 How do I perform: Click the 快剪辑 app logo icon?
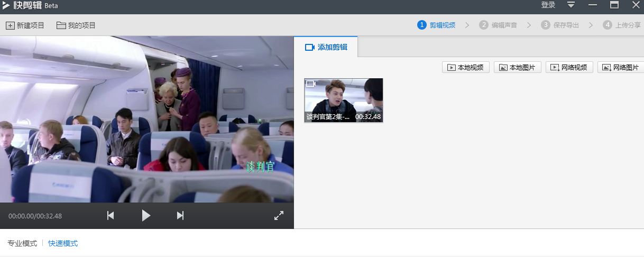(6, 5)
